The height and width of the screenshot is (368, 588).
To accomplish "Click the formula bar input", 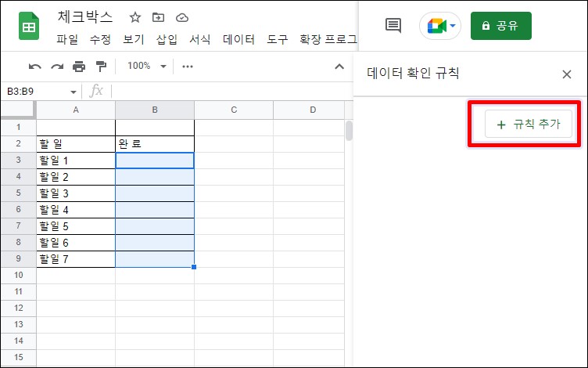I will (x=232, y=92).
